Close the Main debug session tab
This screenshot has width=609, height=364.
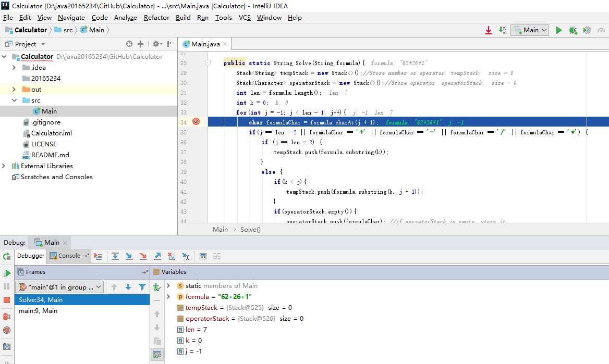coord(65,243)
